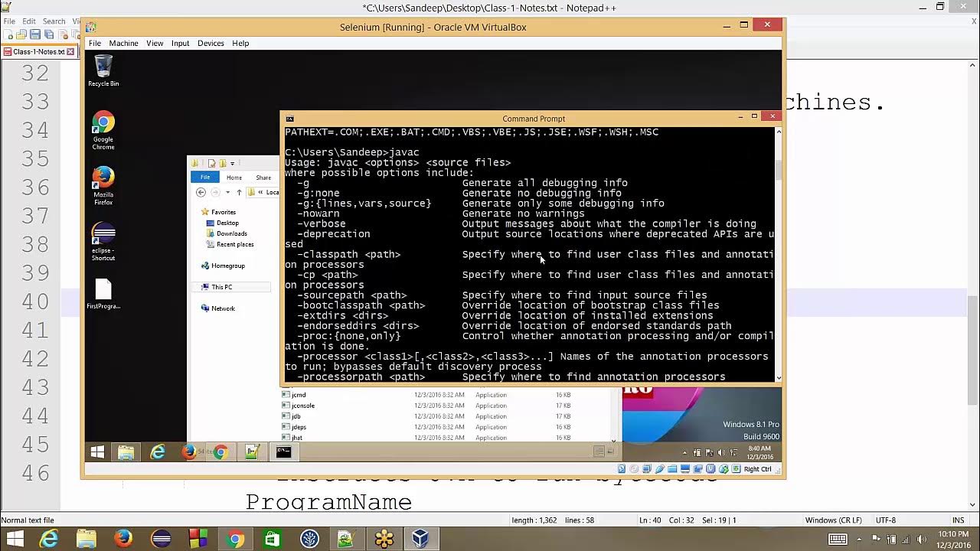
Task: Open the Home ribbon tab in File Explorer
Action: 234,177
